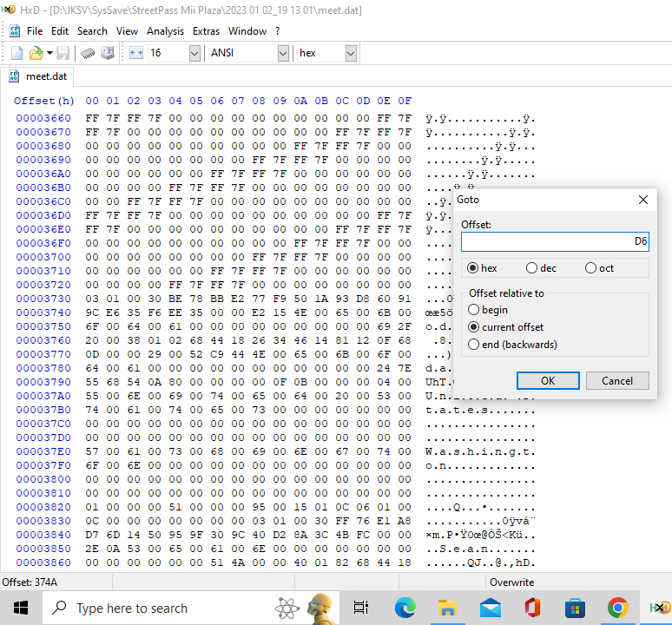Open Google Chrome from taskbar

coord(617,608)
